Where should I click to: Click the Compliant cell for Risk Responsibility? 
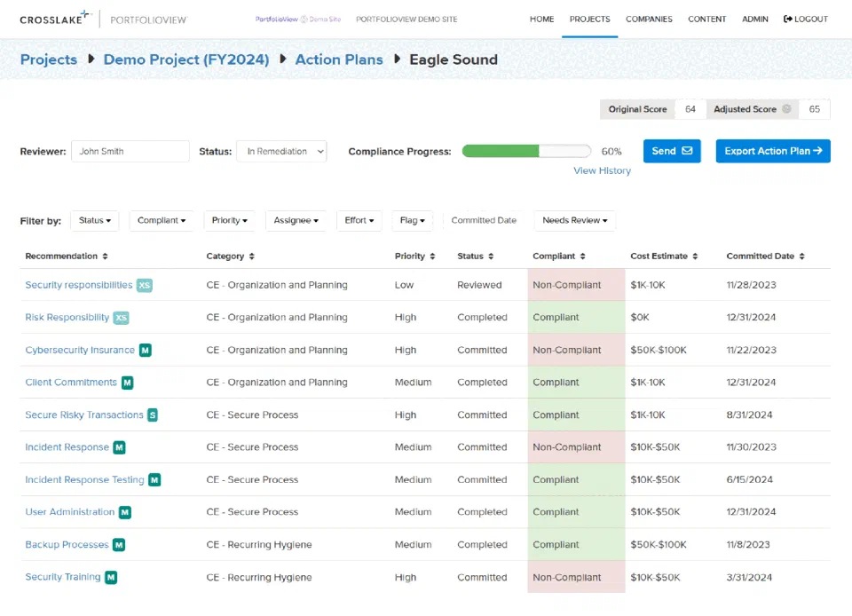click(x=577, y=317)
